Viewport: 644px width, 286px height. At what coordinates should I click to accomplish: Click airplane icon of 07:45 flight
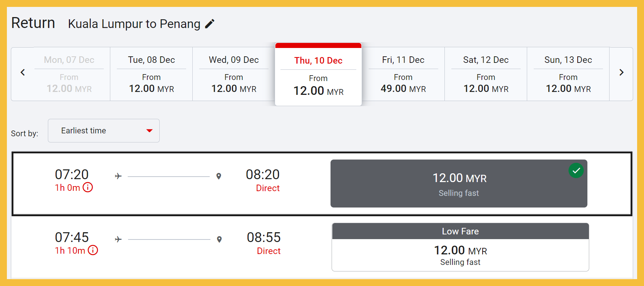pos(118,239)
